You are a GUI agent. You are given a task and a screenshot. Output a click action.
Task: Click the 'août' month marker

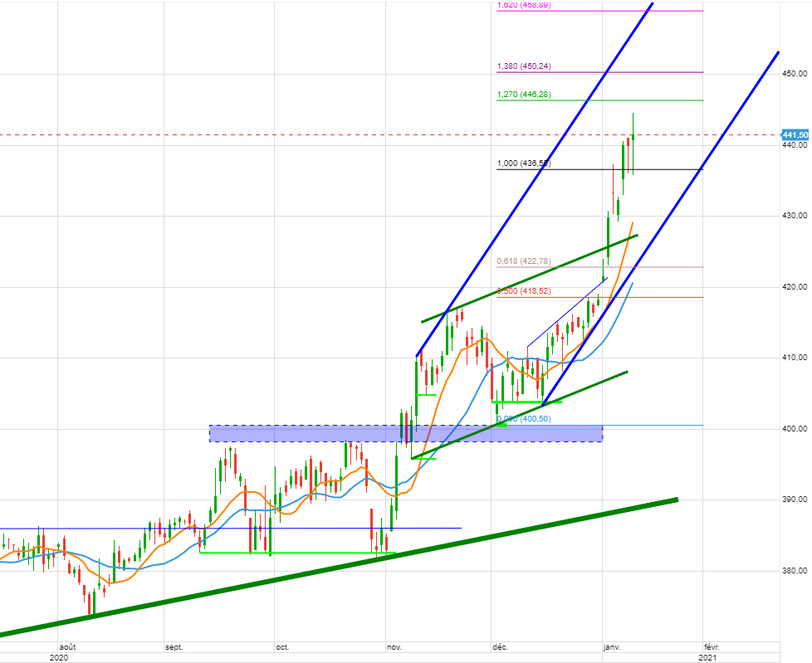[67, 646]
